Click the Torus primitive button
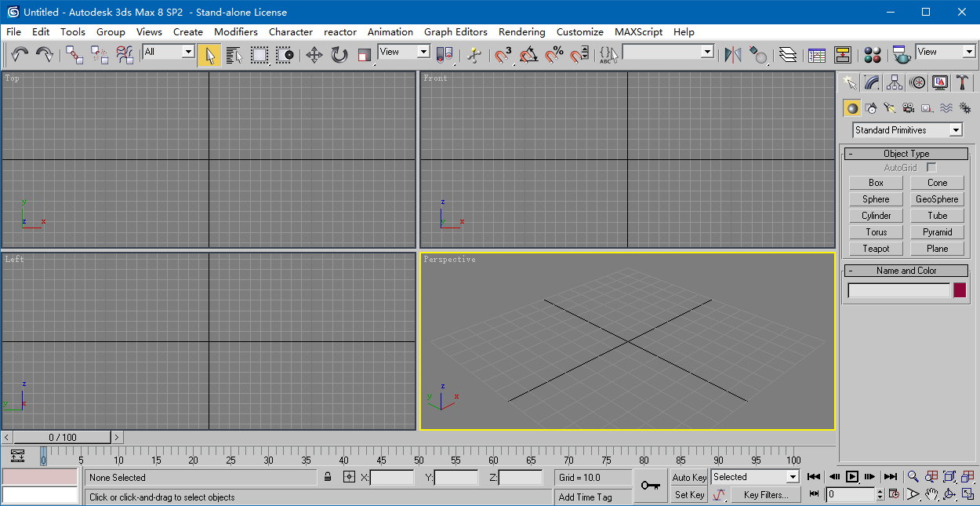980x506 pixels. (x=876, y=232)
